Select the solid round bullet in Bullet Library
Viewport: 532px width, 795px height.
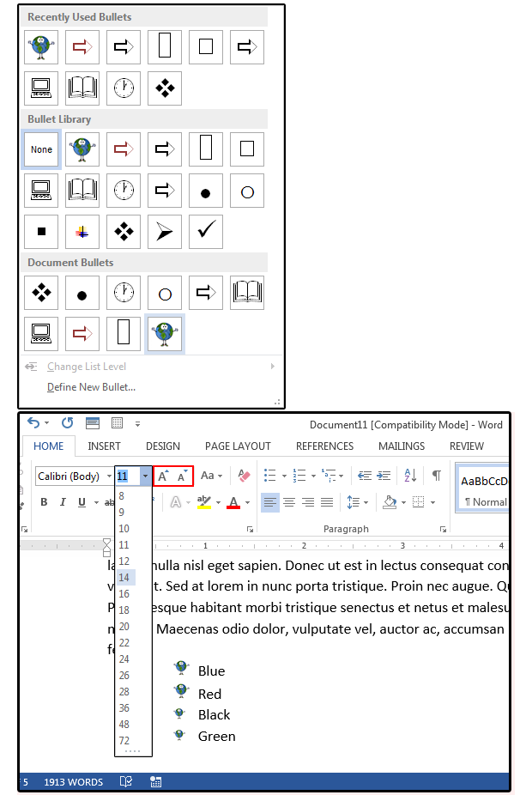tap(206, 190)
